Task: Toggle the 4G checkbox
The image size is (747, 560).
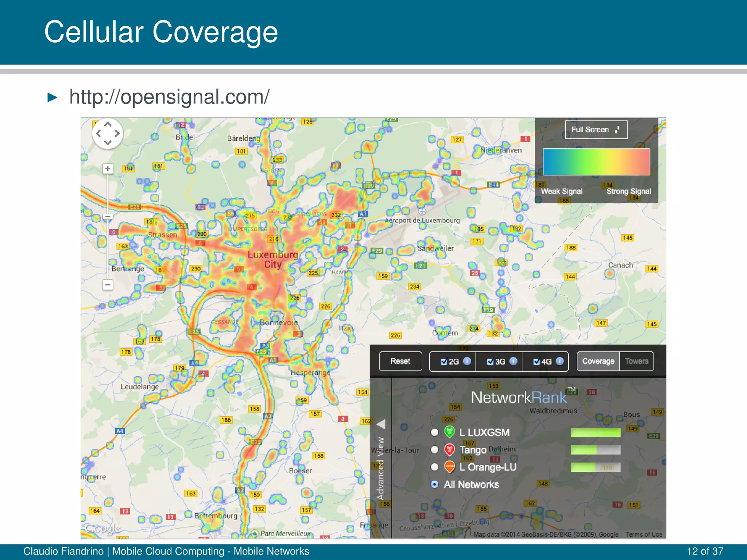Action: tap(537, 362)
